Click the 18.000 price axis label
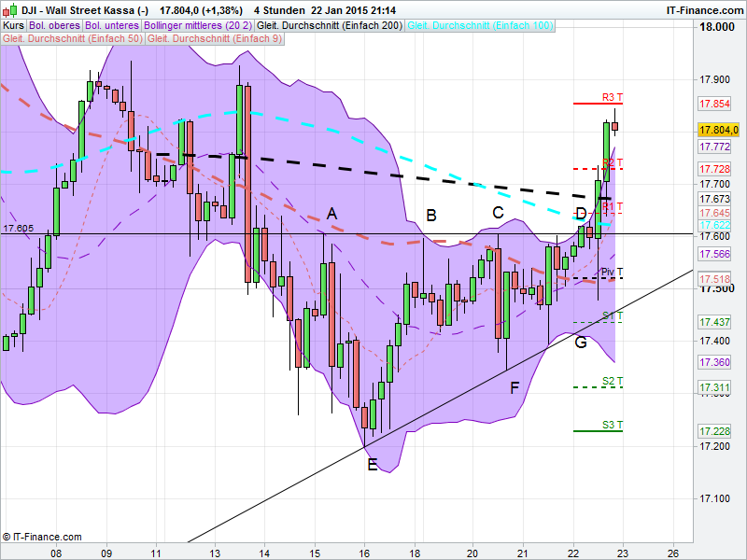This screenshot has width=747, height=560. (x=717, y=27)
